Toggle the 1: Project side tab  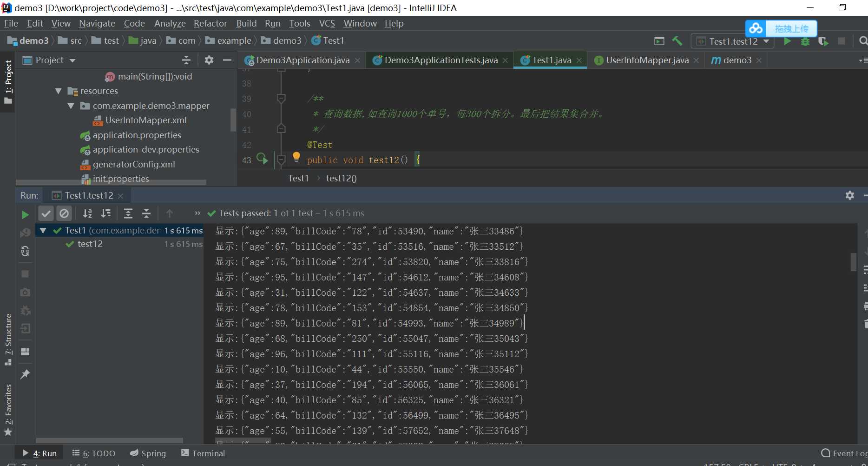(8, 82)
